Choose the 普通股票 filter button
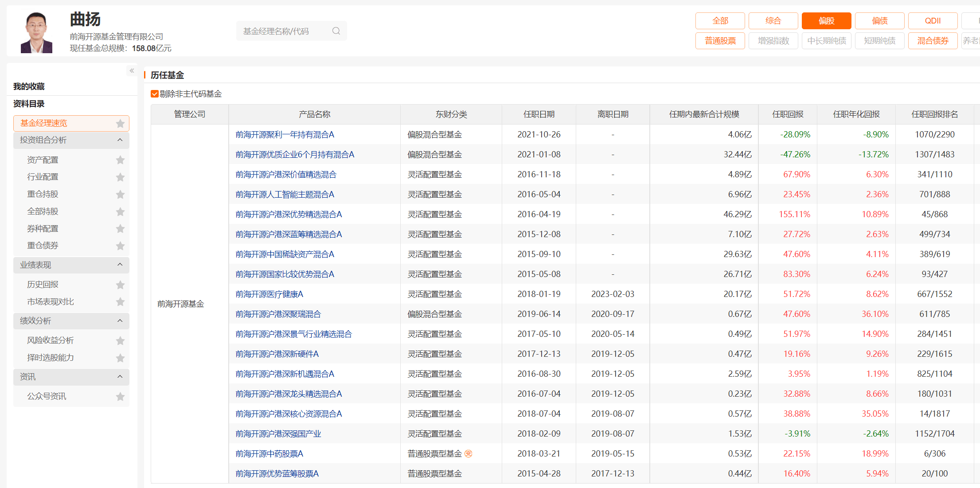The image size is (980, 488). (x=720, y=41)
